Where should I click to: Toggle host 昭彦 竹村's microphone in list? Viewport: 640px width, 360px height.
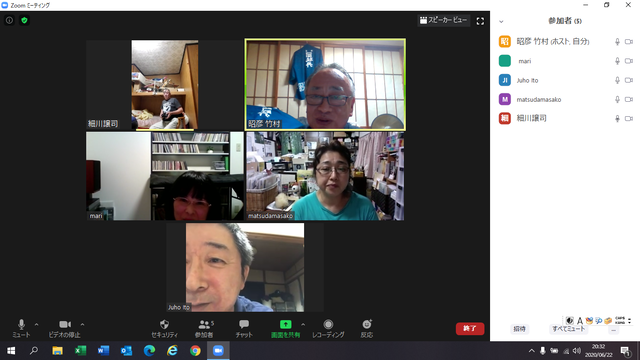tap(617, 42)
